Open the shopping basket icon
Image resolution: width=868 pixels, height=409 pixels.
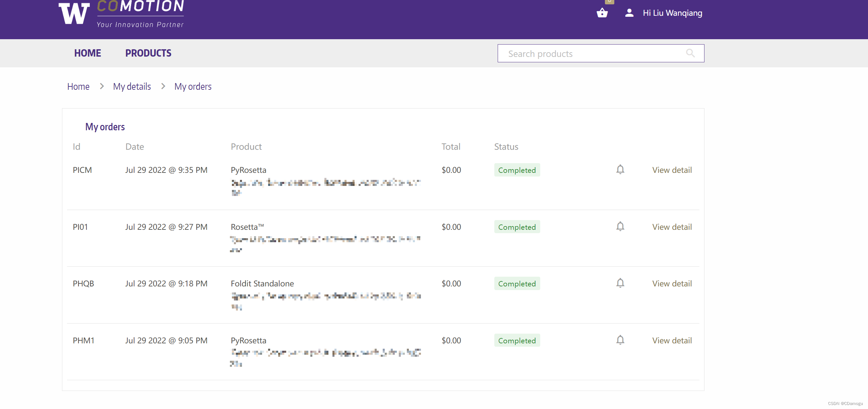[x=602, y=13]
